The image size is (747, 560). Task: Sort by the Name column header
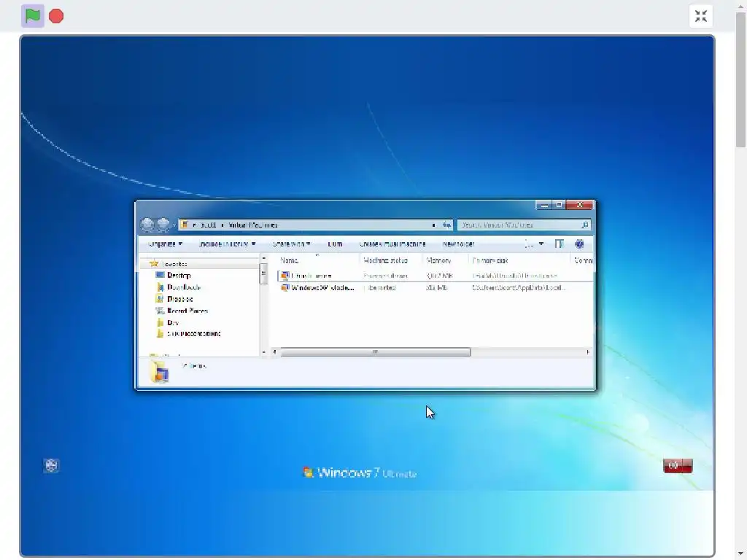tap(289, 260)
